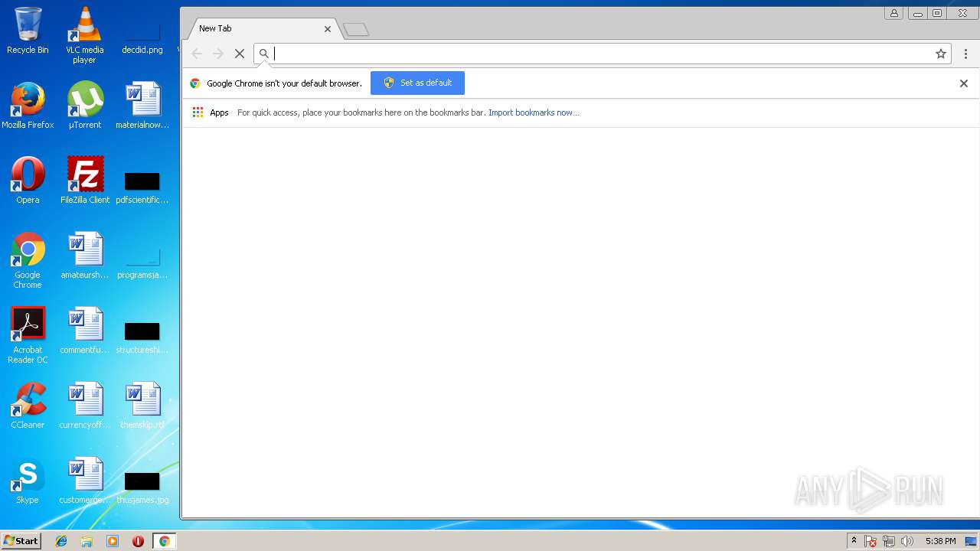Click Import bookmarks now link

534,112
